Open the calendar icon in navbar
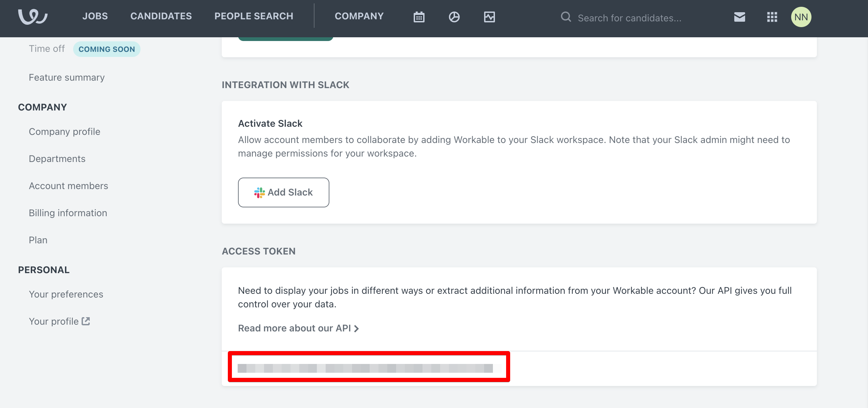The width and height of the screenshot is (868, 408). tap(419, 17)
